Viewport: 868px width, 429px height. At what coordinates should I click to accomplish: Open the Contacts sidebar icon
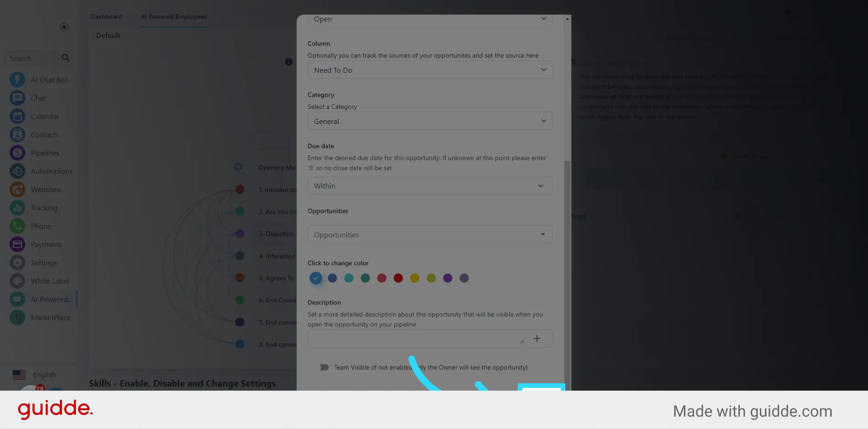(17, 134)
